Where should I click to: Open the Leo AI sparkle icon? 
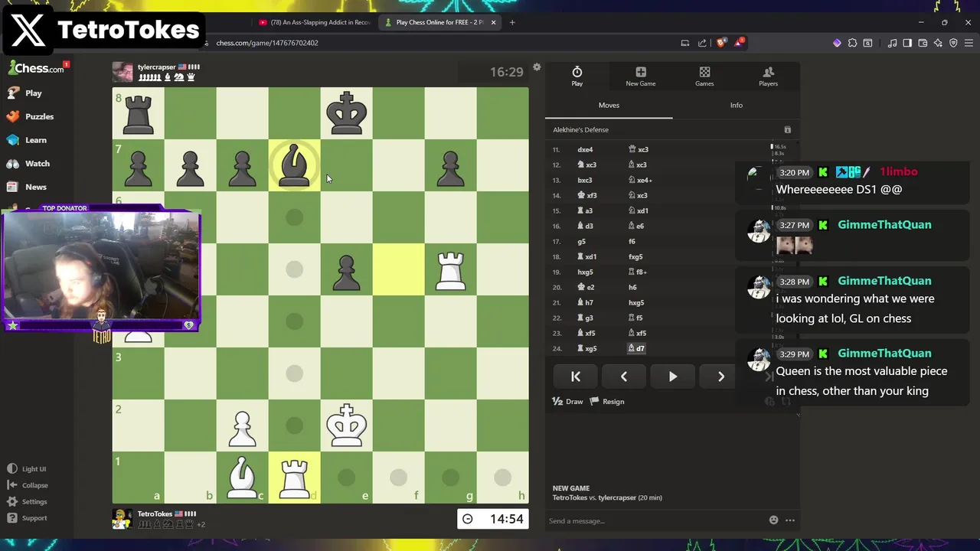tap(938, 43)
